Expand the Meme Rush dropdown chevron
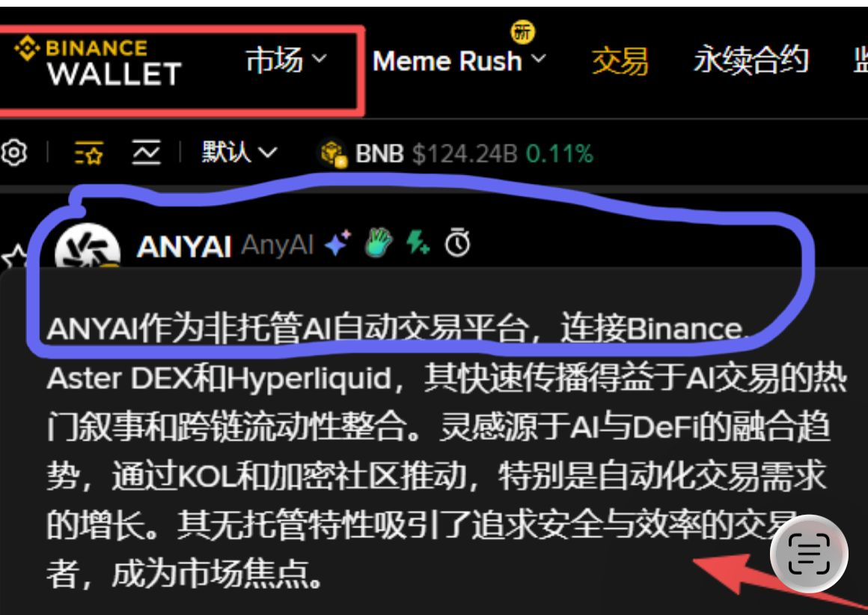 point(540,58)
